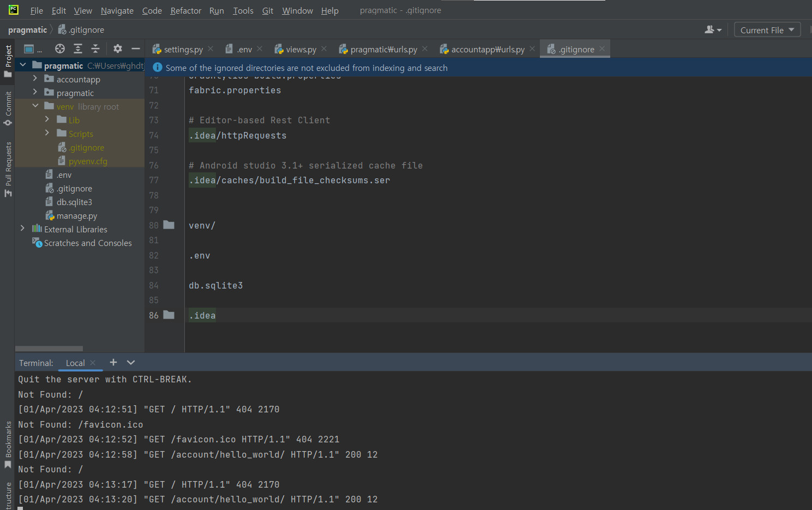Close the .env editor tab
Viewport: 812px width, 510px height.
[x=260, y=49]
